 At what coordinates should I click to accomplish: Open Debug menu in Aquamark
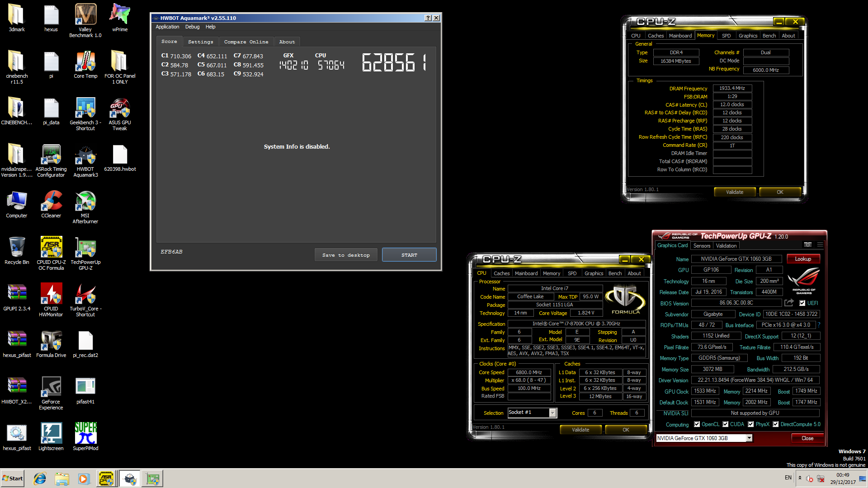tap(192, 27)
